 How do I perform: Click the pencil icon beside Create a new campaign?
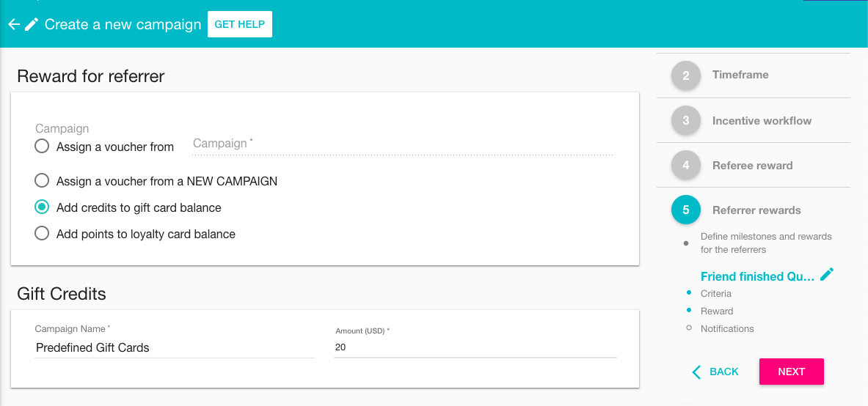tap(32, 24)
